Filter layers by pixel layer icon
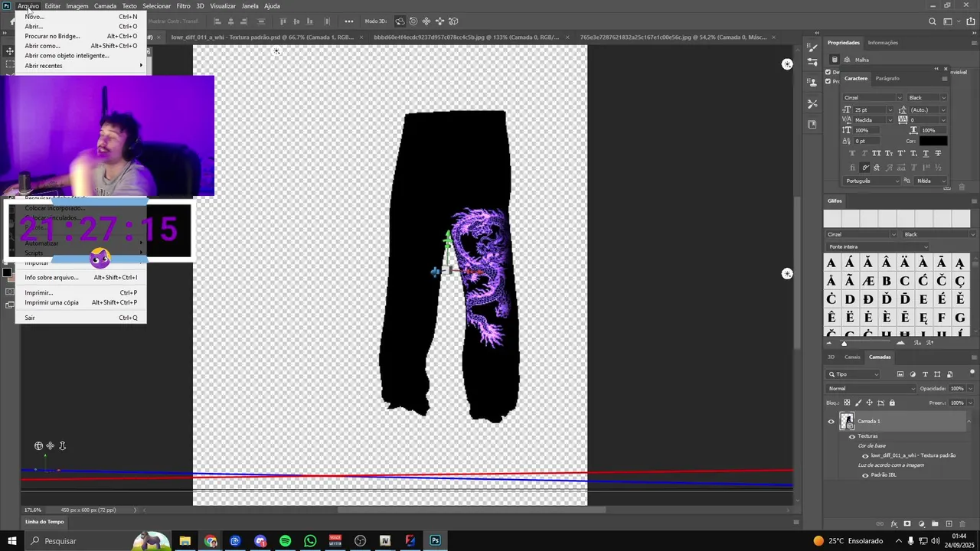 click(900, 374)
